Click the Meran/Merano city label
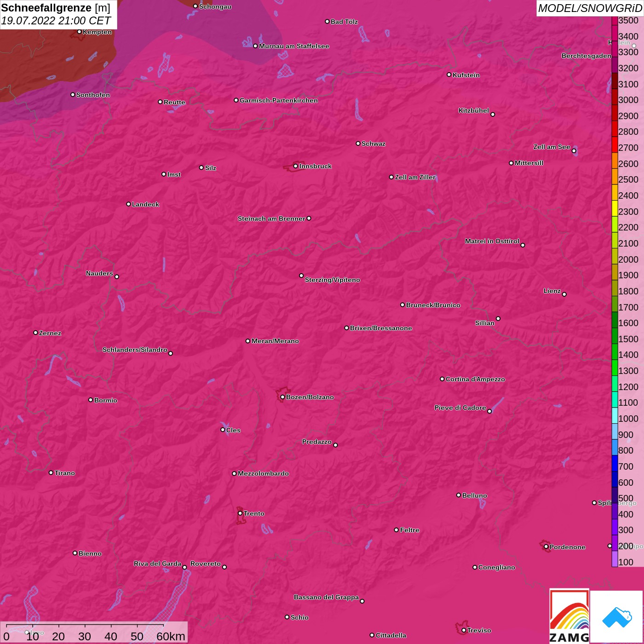Viewport: 644px width, 644px height. coord(275,341)
